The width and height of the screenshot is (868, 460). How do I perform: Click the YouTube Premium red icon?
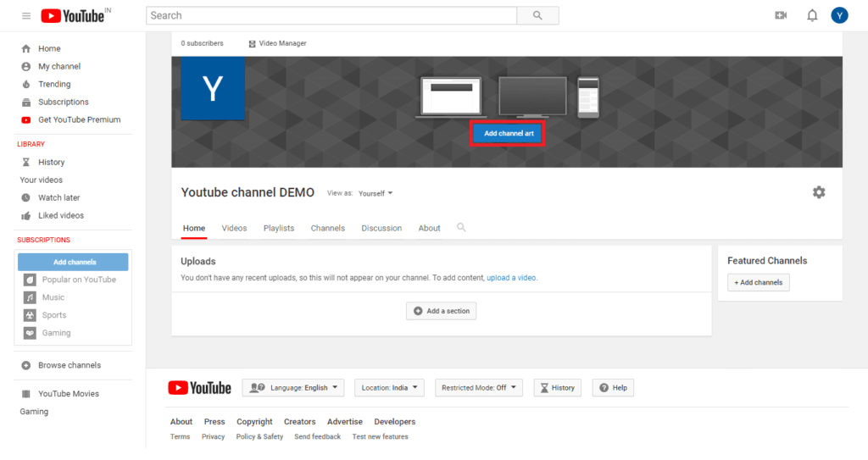tap(26, 119)
